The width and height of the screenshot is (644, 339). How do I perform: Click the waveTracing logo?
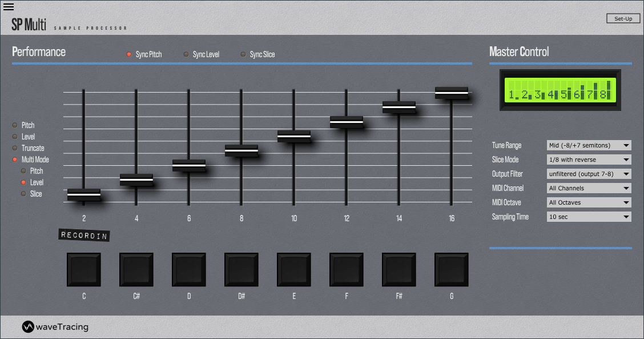55,327
